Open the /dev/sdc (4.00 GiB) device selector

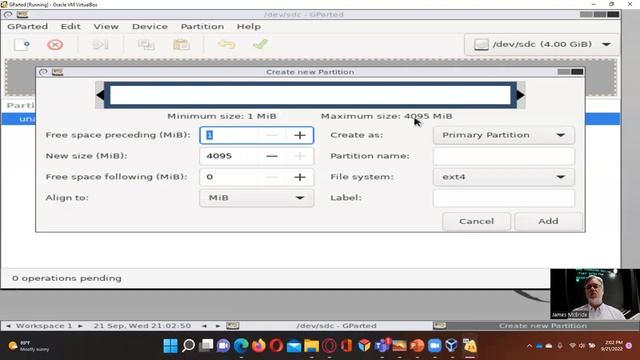coord(542,44)
